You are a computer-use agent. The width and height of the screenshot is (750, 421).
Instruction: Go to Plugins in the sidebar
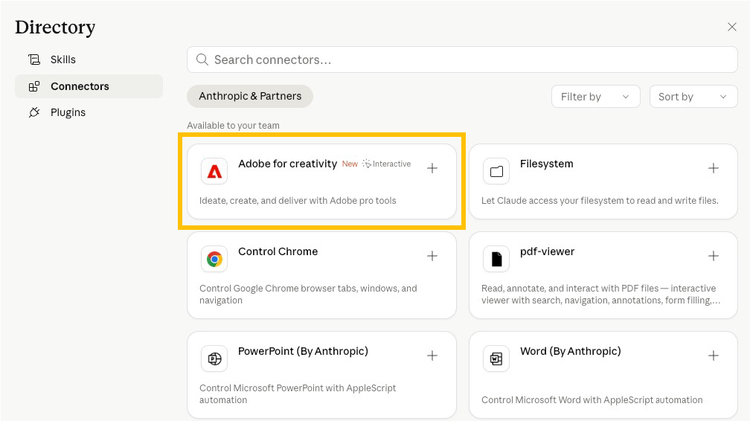67,112
